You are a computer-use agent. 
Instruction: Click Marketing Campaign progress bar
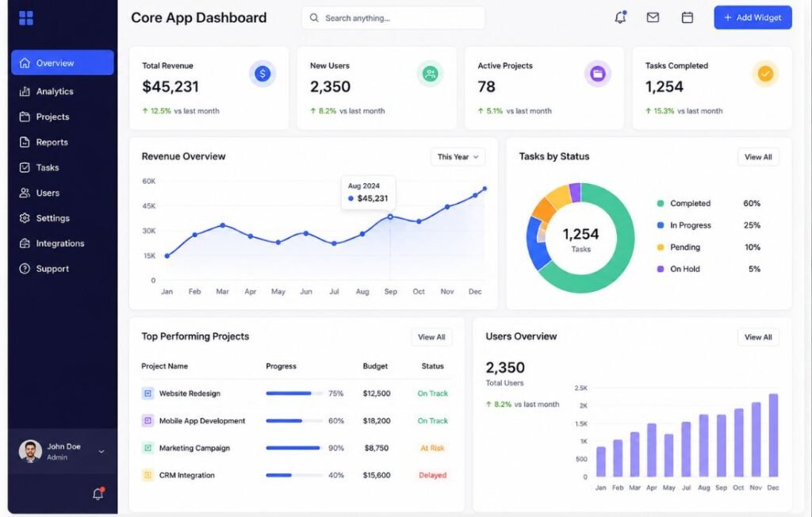[x=294, y=447]
